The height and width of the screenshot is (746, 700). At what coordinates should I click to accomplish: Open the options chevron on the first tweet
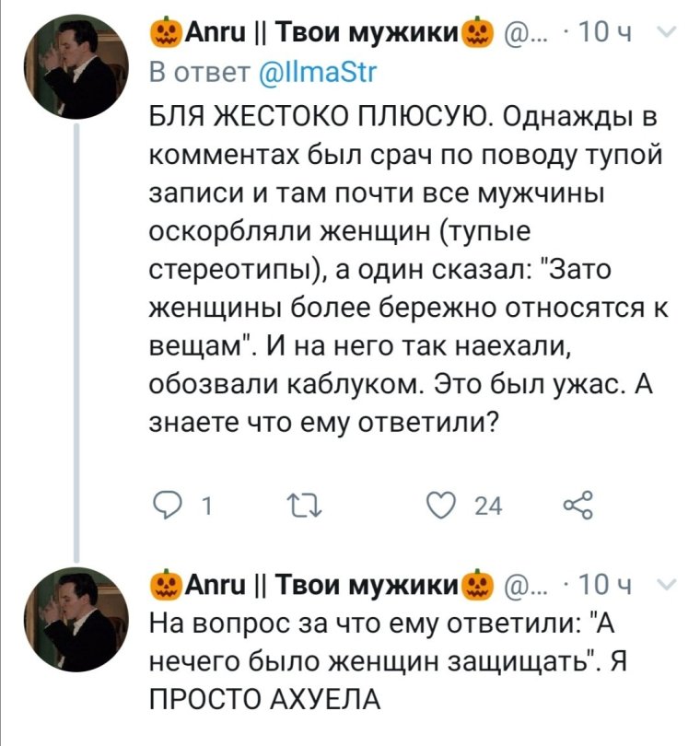point(668,29)
